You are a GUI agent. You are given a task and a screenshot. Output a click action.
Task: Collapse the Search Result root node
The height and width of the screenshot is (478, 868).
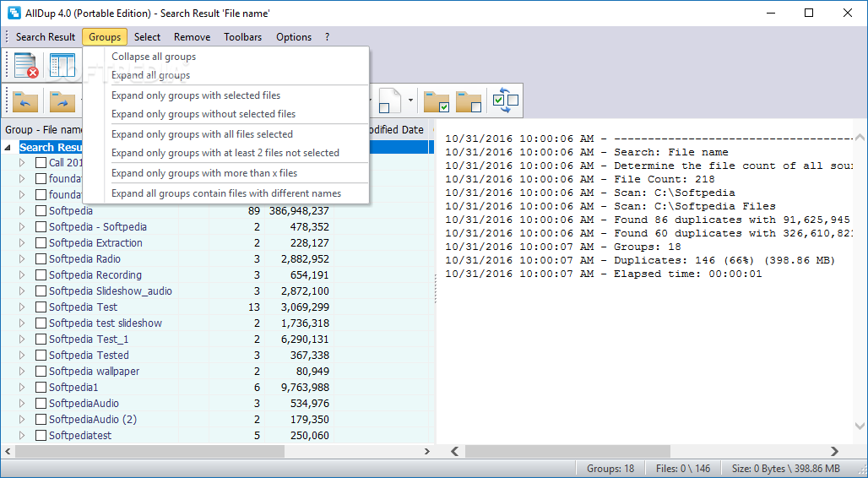click(8, 148)
